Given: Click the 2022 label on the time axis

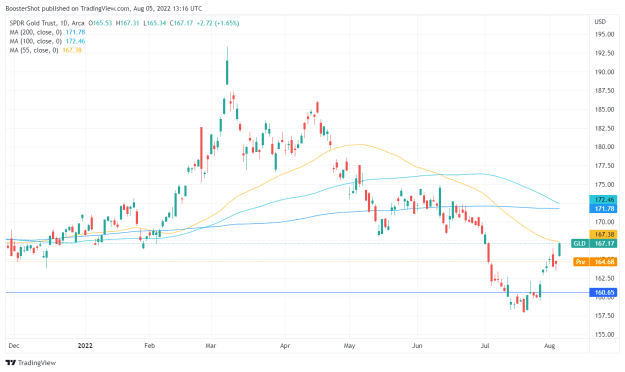Looking at the screenshot, I should pos(85,346).
